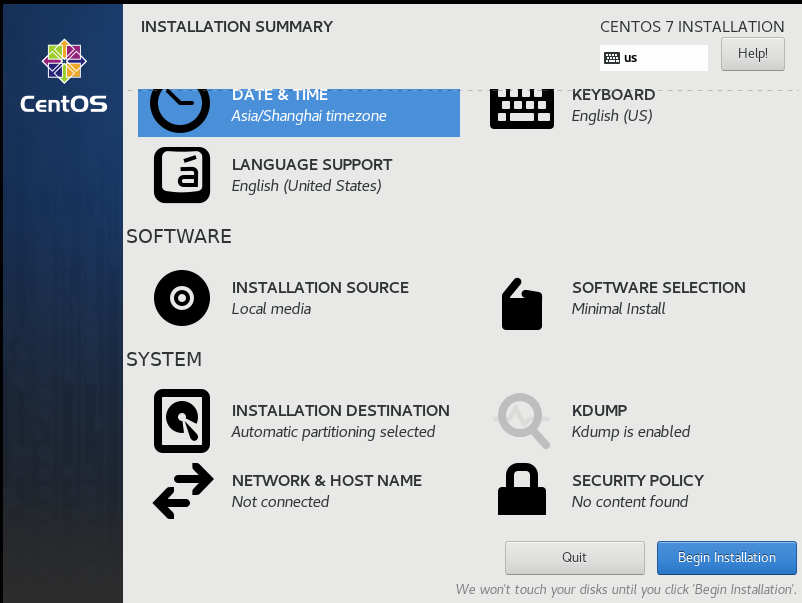Click 'Kdump is enabled' status text

click(631, 432)
